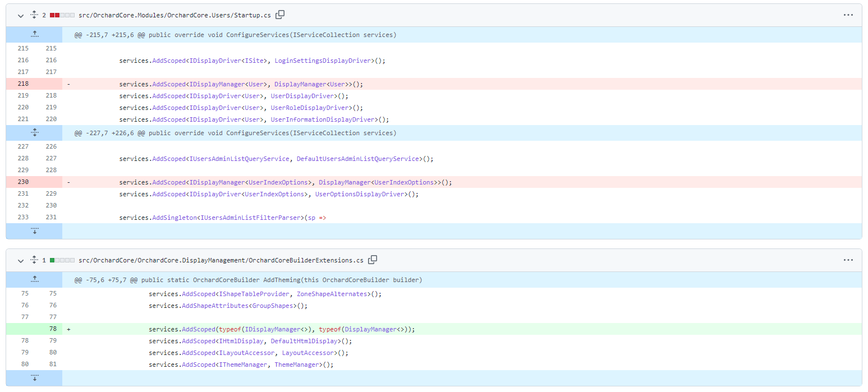Click the OrchardCoreBuilderExtensions.cs diffstat change count
Image resolution: width=868 pixels, height=392 pixels.
(x=44, y=260)
